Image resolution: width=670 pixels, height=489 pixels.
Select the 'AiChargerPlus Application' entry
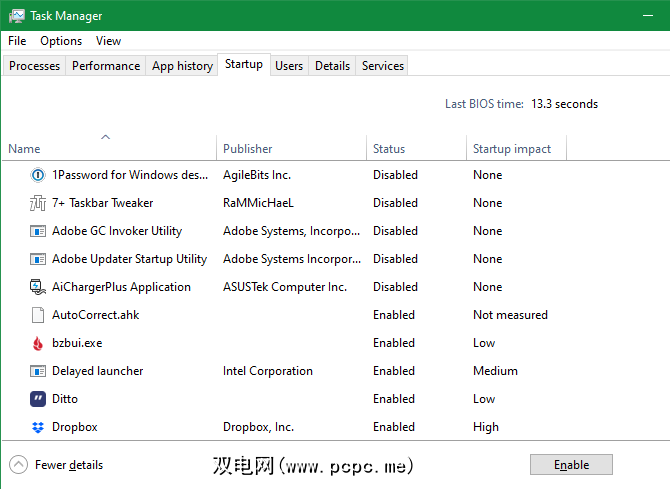pyautogui.click(x=121, y=287)
